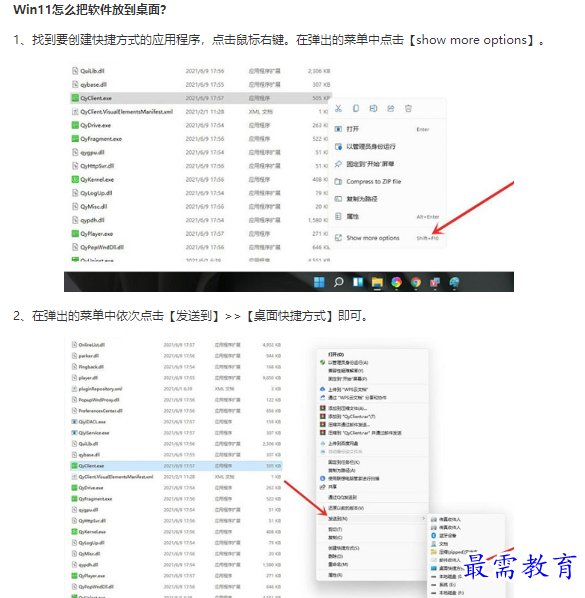Image resolution: width=585 pixels, height=598 pixels.
Task: Select highlighted QyClient.exe row in step 1 list
Action: [200, 98]
